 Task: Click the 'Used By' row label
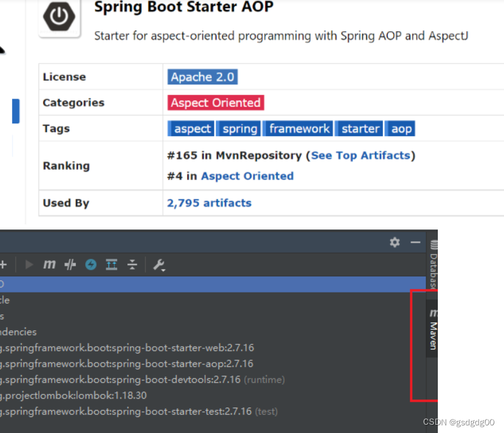[x=66, y=203]
